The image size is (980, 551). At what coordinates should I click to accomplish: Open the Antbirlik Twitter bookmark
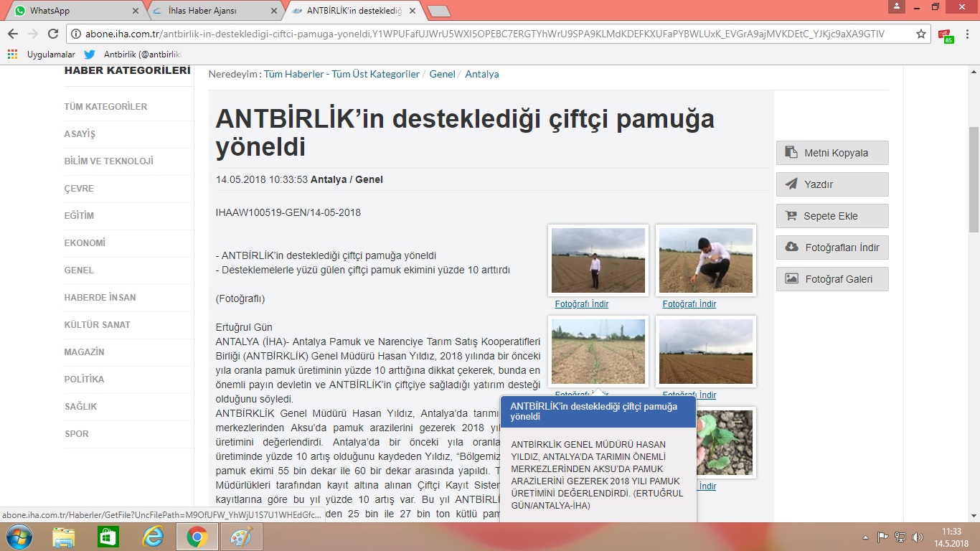pos(134,54)
